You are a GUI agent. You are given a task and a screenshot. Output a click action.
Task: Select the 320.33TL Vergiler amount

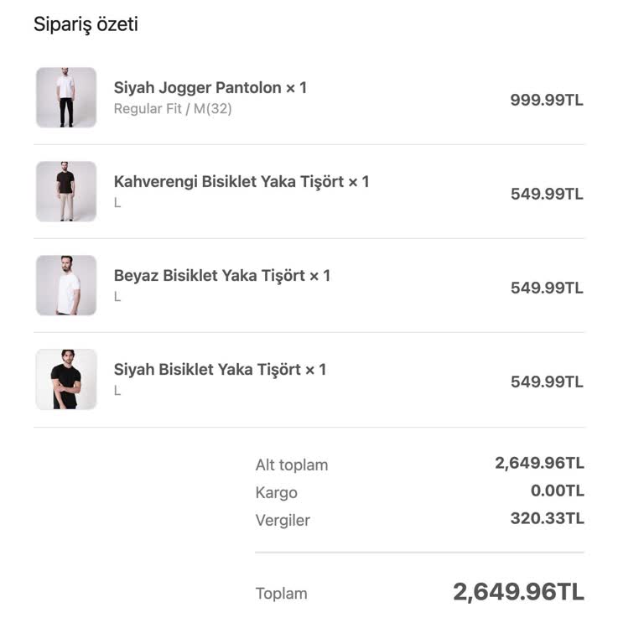(547, 518)
